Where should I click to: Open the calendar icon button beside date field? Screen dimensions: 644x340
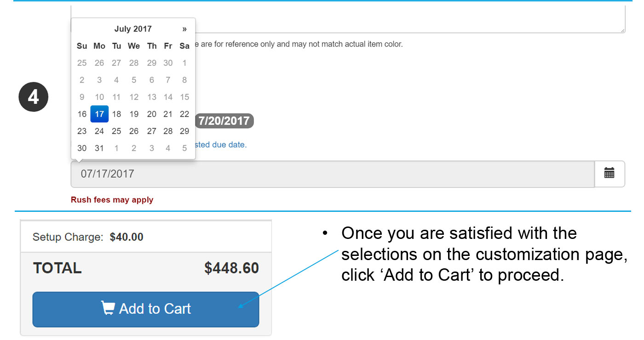(609, 174)
